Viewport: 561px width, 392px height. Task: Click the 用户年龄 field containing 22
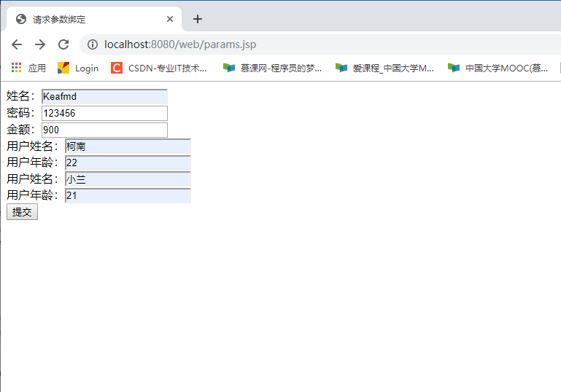[128, 162]
